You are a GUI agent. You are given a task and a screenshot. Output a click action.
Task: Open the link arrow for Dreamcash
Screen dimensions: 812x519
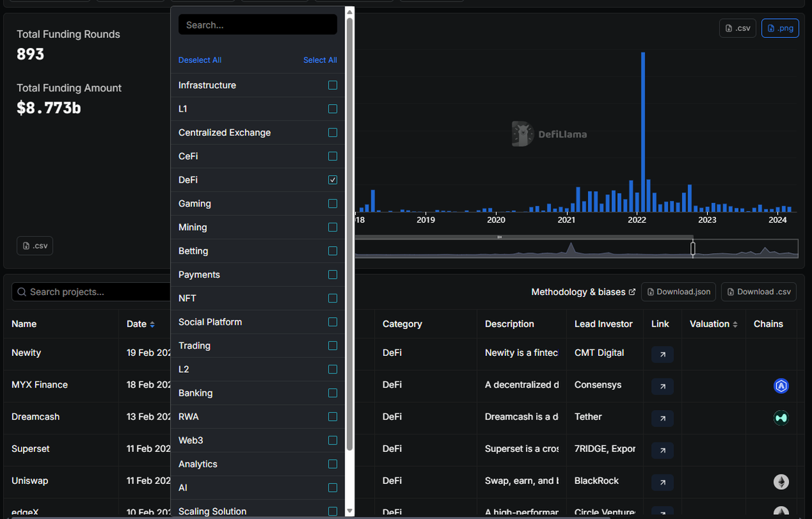[x=662, y=418]
